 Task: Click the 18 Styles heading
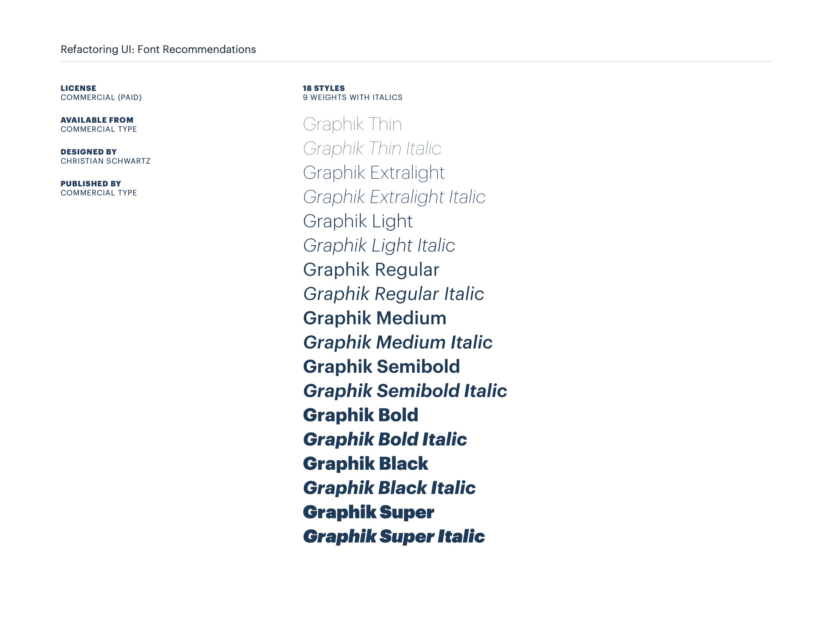324,88
